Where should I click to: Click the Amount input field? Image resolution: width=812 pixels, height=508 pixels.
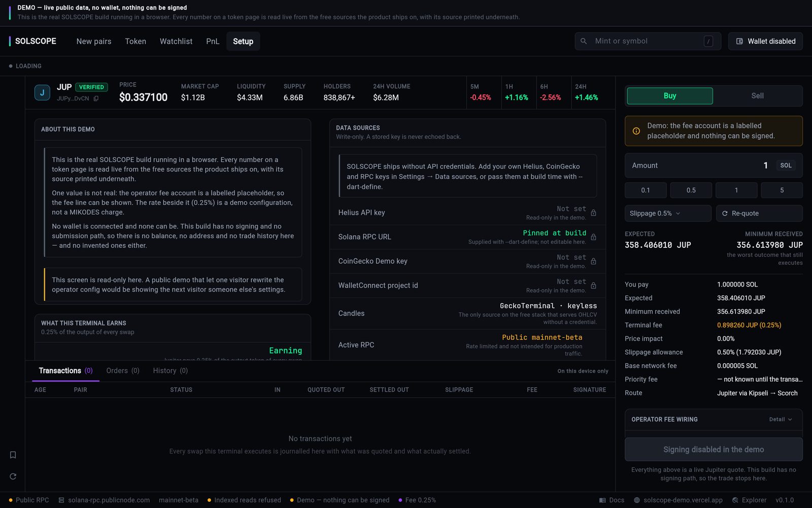(714, 166)
